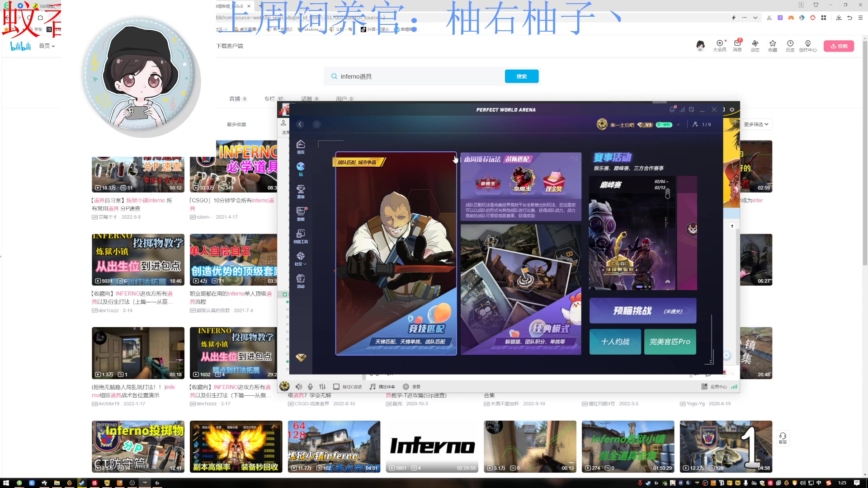
Task: Open Arena notification bell
Action: tap(672, 109)
